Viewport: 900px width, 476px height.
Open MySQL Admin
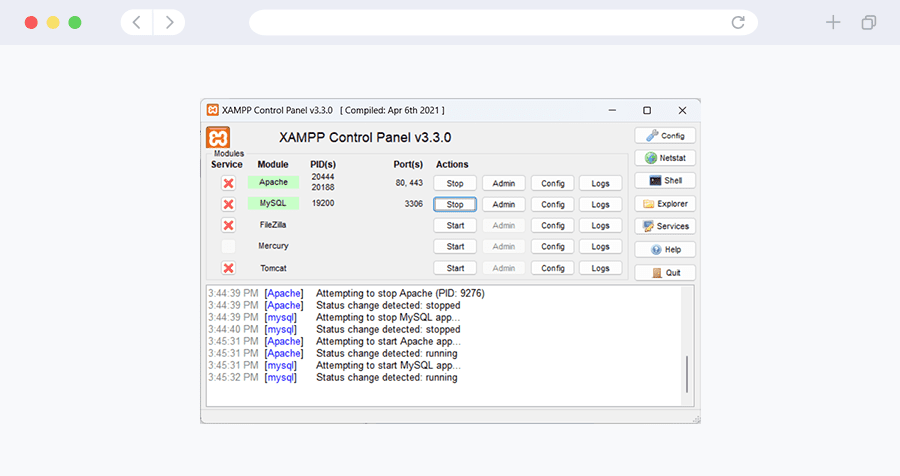click(503, 204)
